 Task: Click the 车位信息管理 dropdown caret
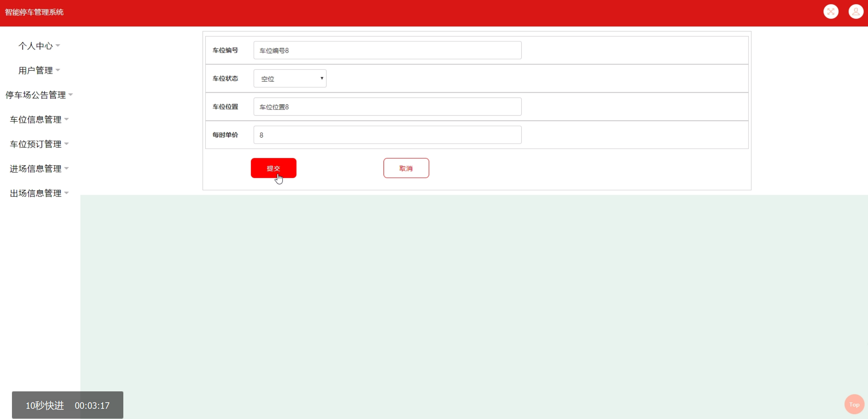pos(67,119)
